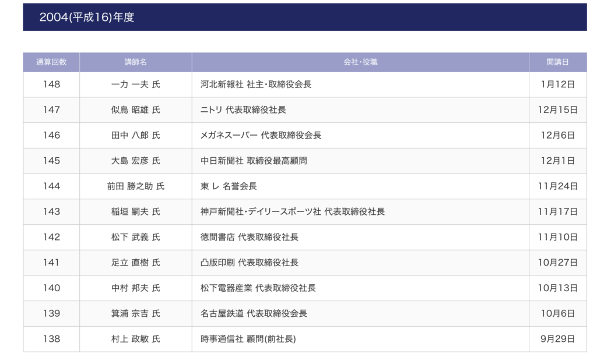Select date 11月17日
Image resolution: width=597 pixels, height=364 pixels.
coord(558,212)
